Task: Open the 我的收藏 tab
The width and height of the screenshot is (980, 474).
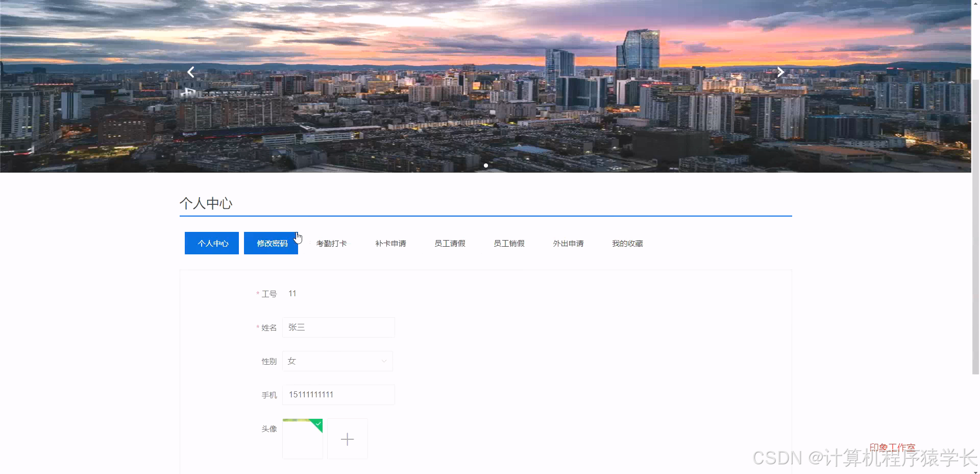Action: 627,243
